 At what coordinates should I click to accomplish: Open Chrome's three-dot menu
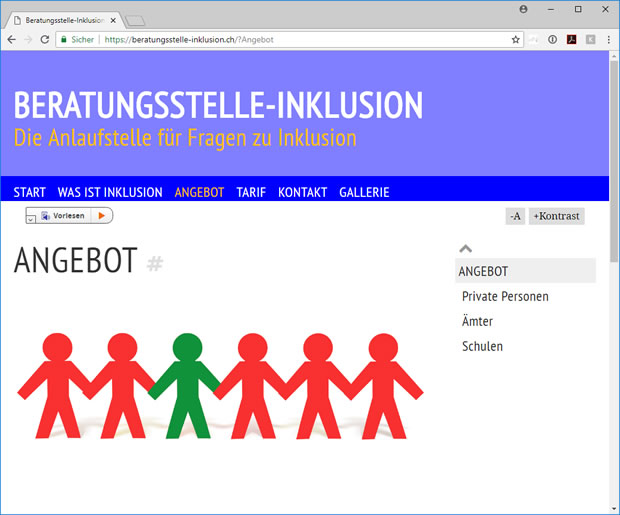608,39
